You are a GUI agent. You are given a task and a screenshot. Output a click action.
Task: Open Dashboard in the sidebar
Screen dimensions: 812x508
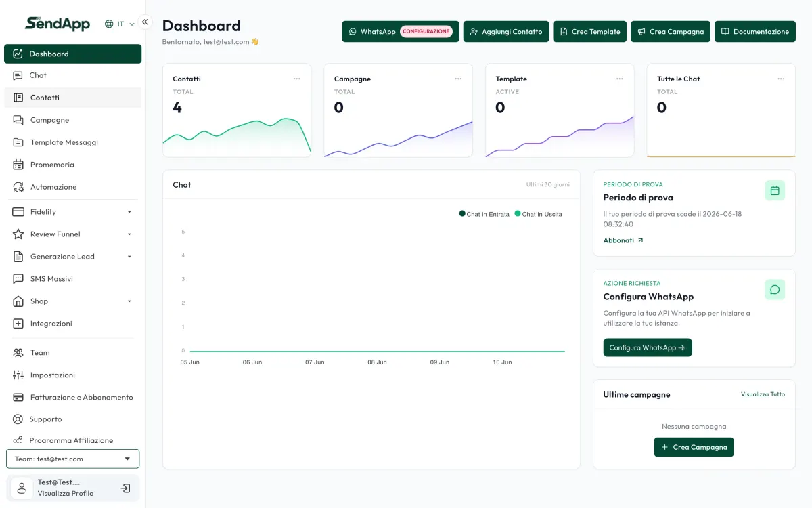click(73, 54)
